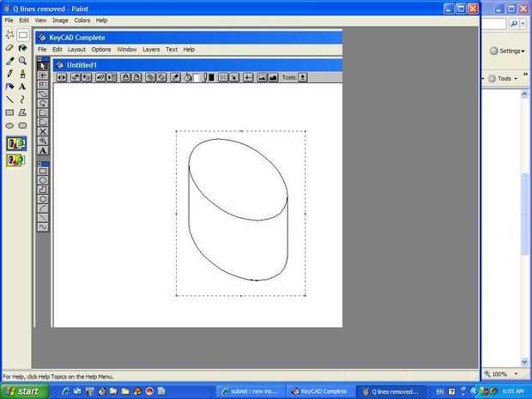Viewport: 532px width, 399px height.
Task: Select the Airbrush spray can tool
Action: tap(9, 87)
